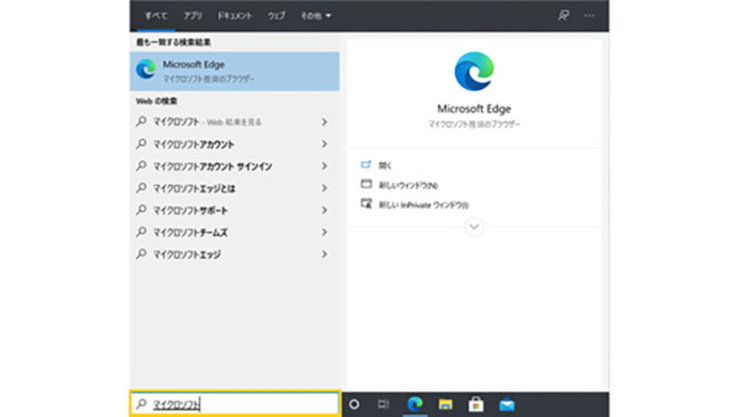Viewport: 740px width, 417px height.
Task: Expand arrow for マイクロソフトチームズ row
Action: click(x=324, y=232)
